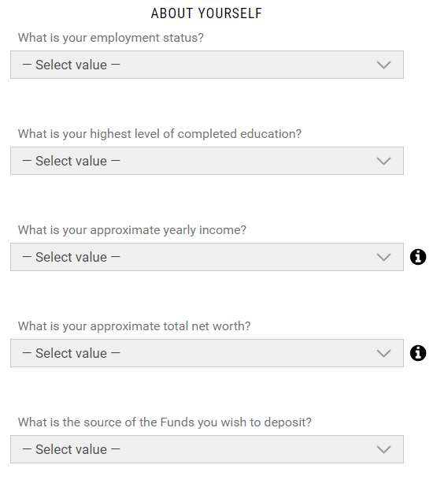Open the source of Funds dropdown
The image size is (448, 491).
click(x=207, y=449)
